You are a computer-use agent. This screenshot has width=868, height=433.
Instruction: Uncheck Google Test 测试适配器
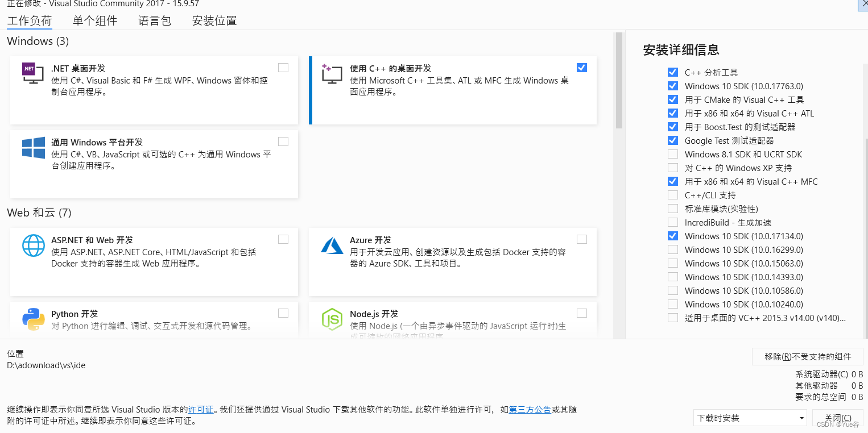(x=673, y=140)
